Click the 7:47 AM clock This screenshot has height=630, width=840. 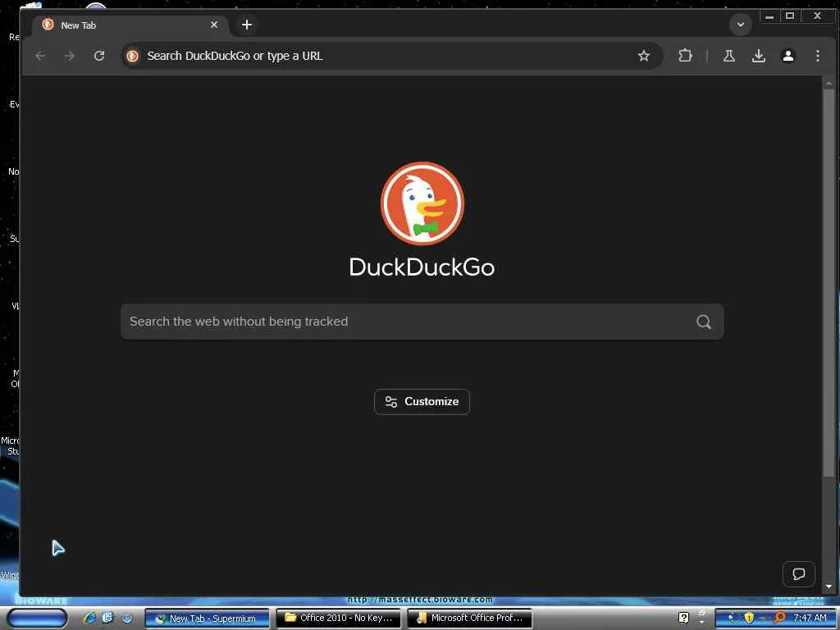(x=810, y=619)
